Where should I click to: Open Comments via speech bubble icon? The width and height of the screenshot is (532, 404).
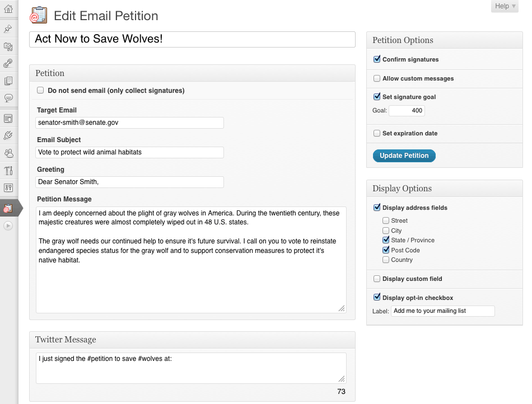8,98
